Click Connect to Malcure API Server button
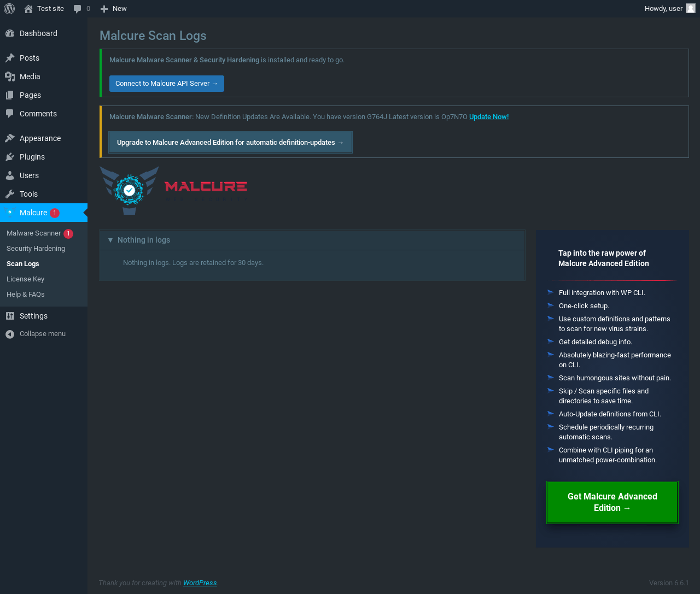This screenshot has width=700, height=594. pyautogui.click(x=167, y=84)
